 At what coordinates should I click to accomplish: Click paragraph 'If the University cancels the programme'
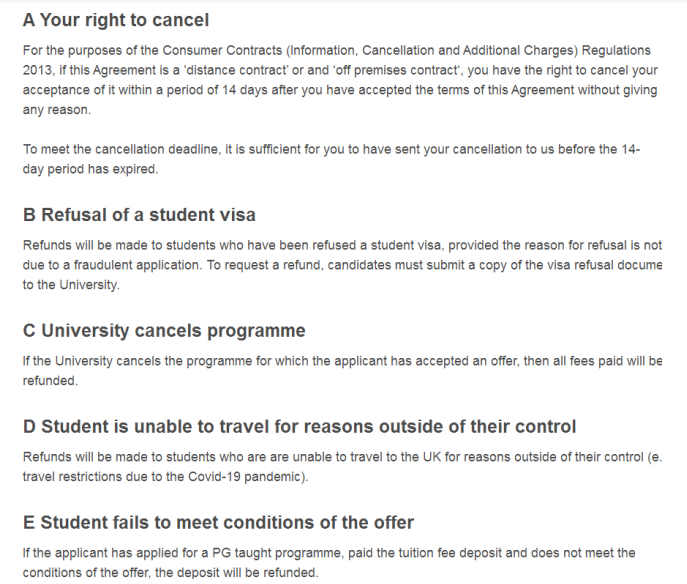pos(342,371)
